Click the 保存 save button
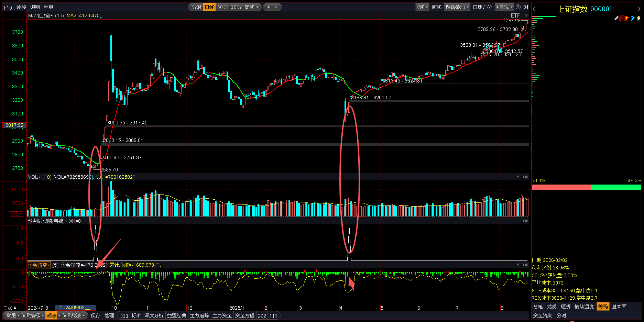Image resolution: width=644 pixels, height=322 pixels. (x=96, y=315)
